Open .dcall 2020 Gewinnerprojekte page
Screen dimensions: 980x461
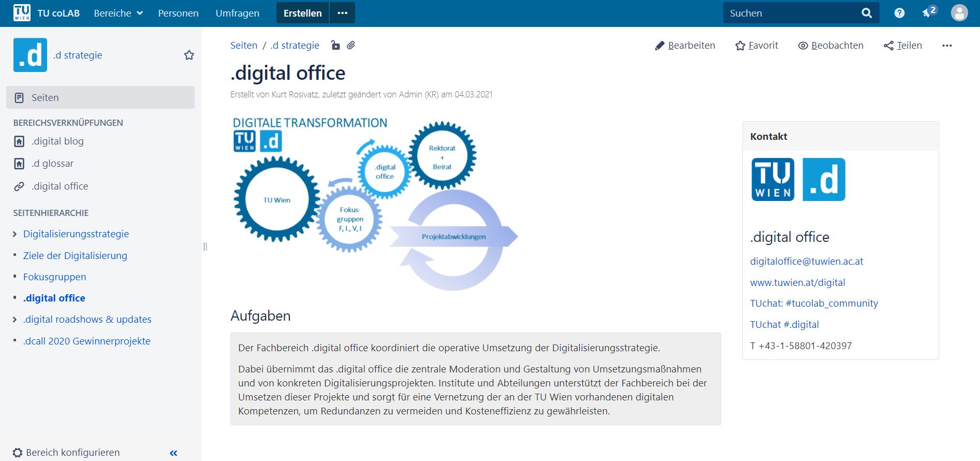(x=86, y=341)
